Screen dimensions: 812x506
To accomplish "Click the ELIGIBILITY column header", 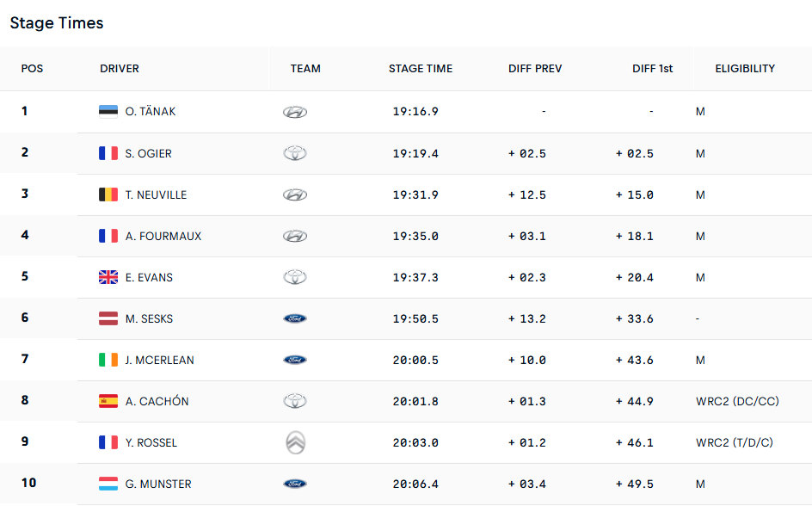I will click(745, 69).
